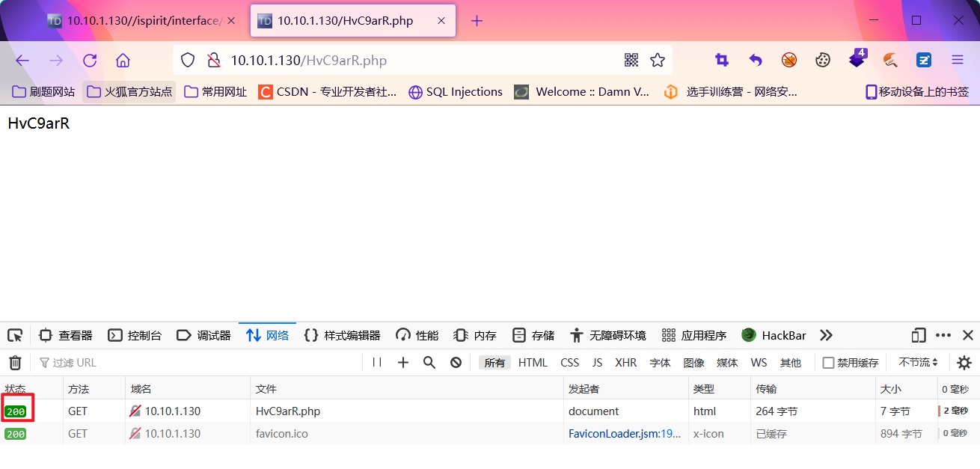Image resolution: width=980 pixels, height=469 pixels.
Task: Open the 调试器 debugger tab
Action: [x=203, y=335]
